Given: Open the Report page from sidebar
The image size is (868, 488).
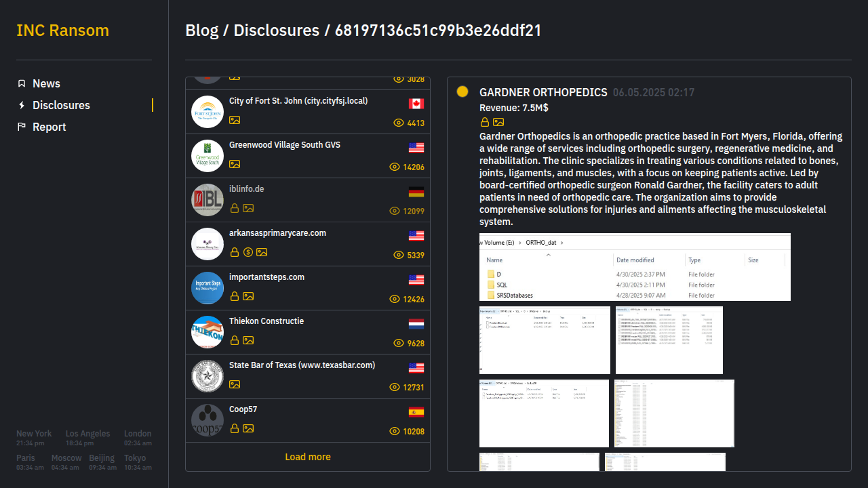Looking at the screenshot, I should click(x=49, y=127).
